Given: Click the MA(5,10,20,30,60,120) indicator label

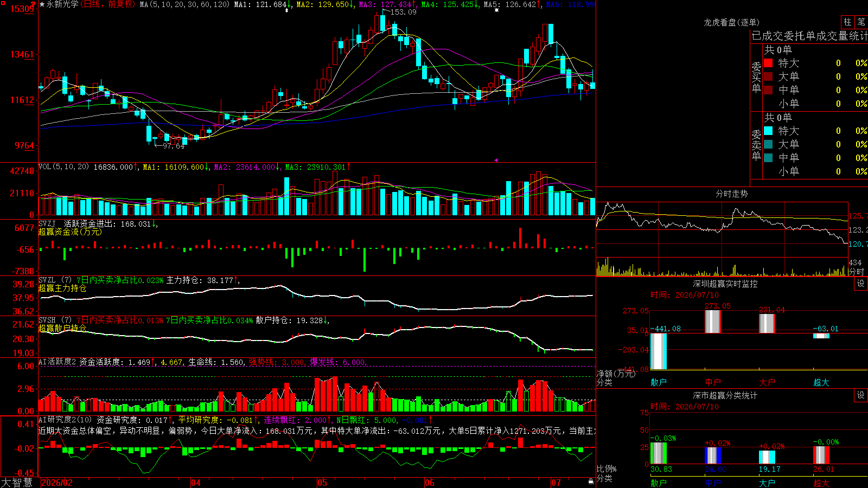Looking at the screenshot, I should [x=185, y=4].
